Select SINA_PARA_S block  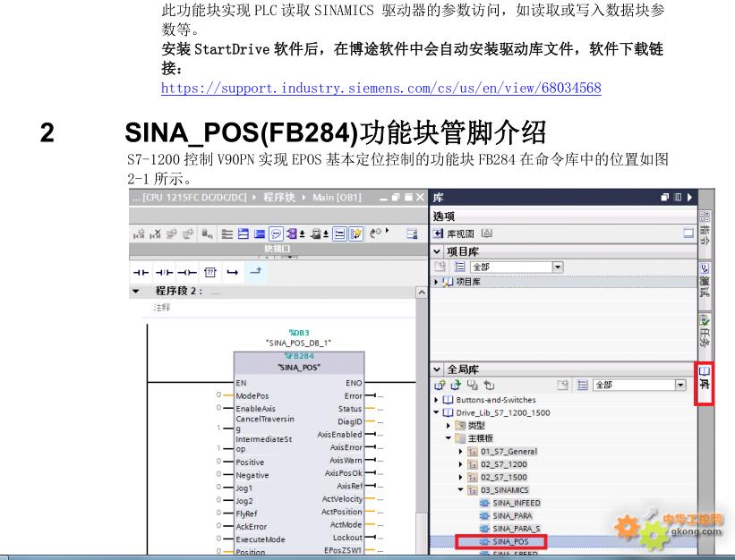click(x=516, y=529)
